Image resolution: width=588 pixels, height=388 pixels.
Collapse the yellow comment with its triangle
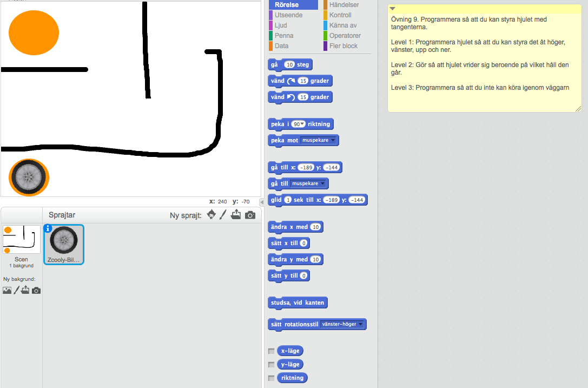pyautogui.click(x=392, y=9)
